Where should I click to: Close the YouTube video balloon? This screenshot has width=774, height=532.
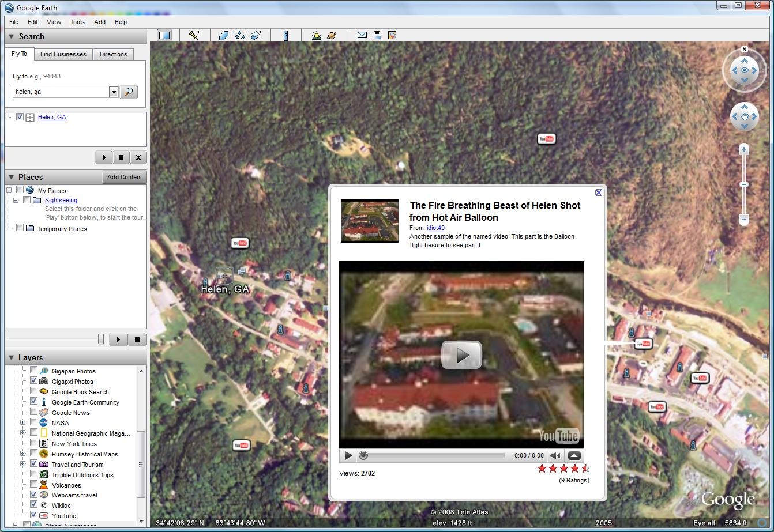click(x=599, y=193)
